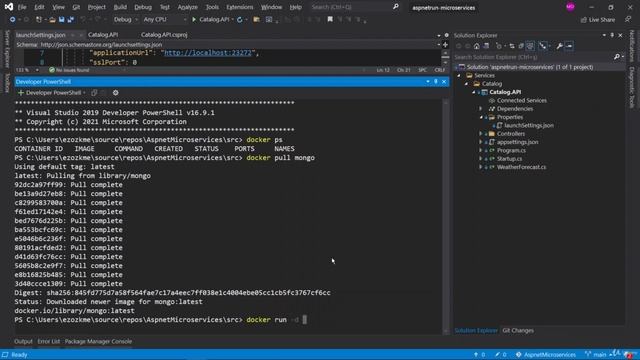
Task: Click Collapse All icon in Solution Explorer
Action: tap(521, 46)
